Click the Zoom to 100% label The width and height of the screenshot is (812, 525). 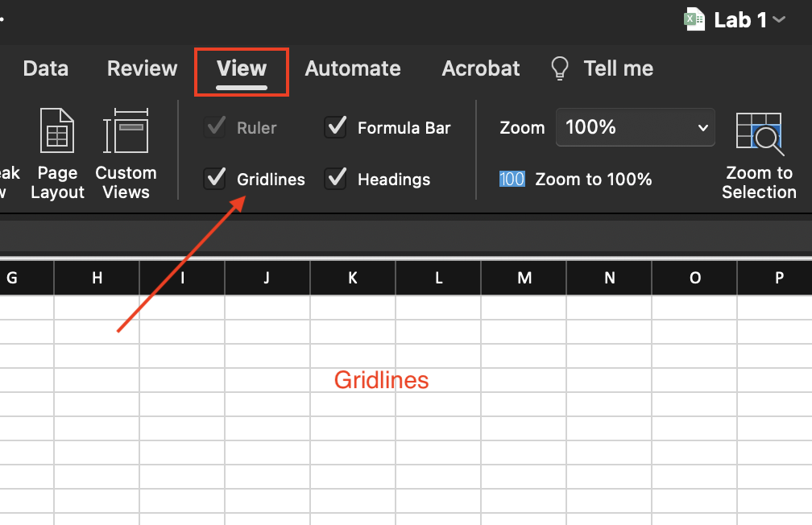593,179
